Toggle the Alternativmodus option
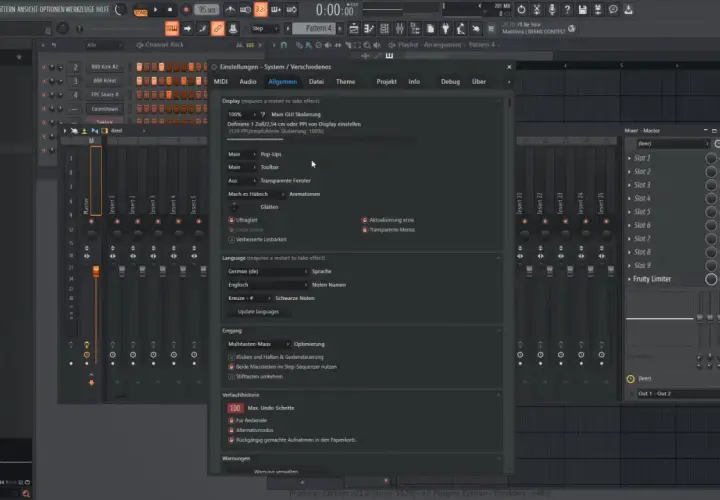 click(x=251, y=430)
